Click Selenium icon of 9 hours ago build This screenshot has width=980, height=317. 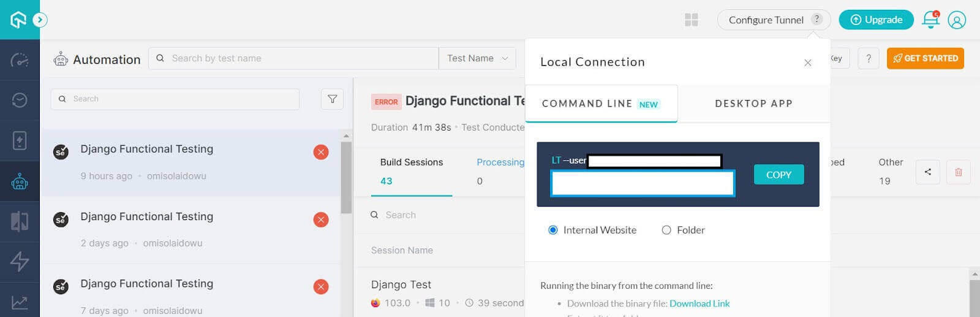point(61,151)
